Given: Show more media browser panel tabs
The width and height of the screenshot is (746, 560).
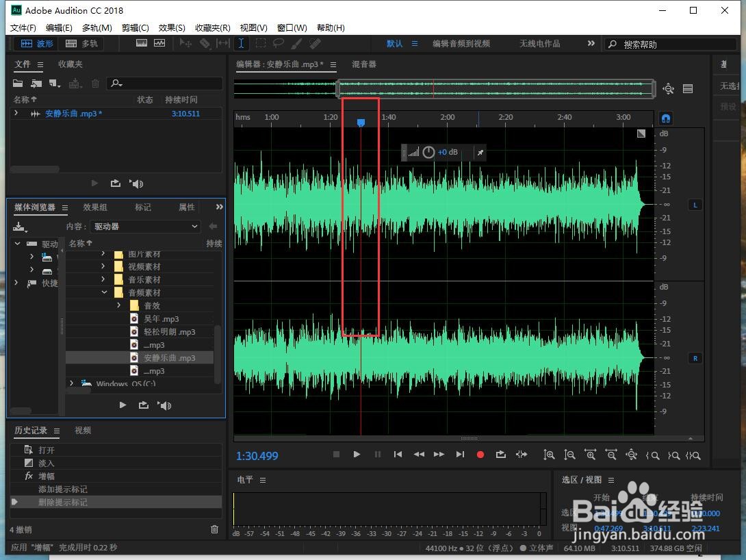Looking at the screenshot, I should click(219, 207).
